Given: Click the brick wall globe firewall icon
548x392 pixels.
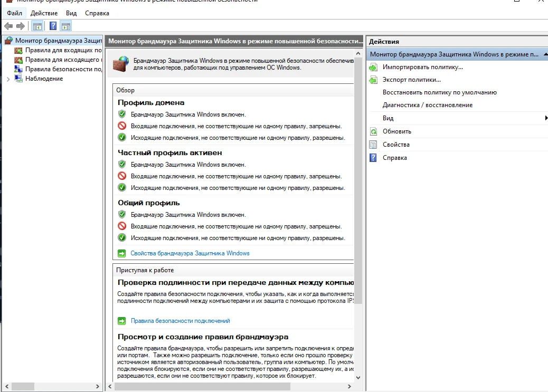Looking at the screenshot, I should point(121,64).
